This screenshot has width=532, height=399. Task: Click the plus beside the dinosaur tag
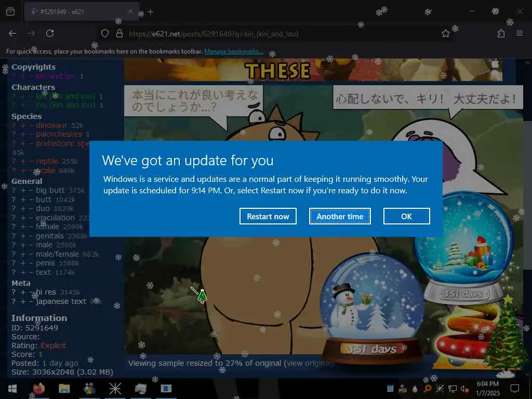tap(23, 126)
